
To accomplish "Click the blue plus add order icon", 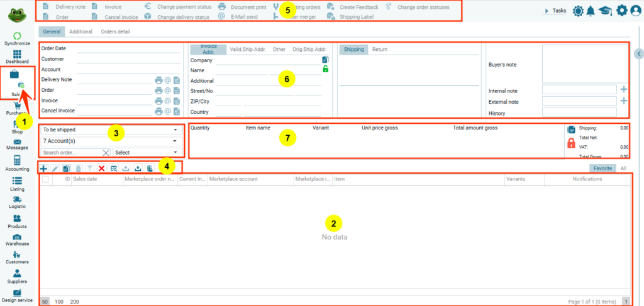I will pyautogui.click(x=43, y=168).
